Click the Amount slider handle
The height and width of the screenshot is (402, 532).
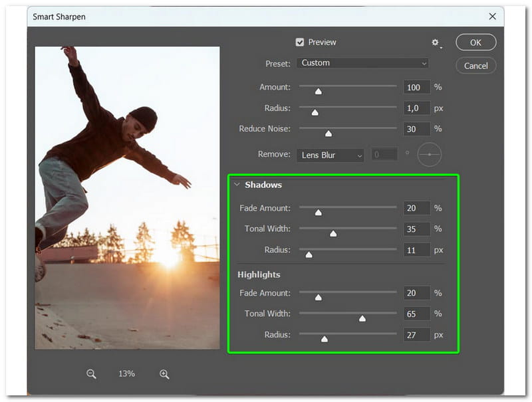tap(319, 91)
